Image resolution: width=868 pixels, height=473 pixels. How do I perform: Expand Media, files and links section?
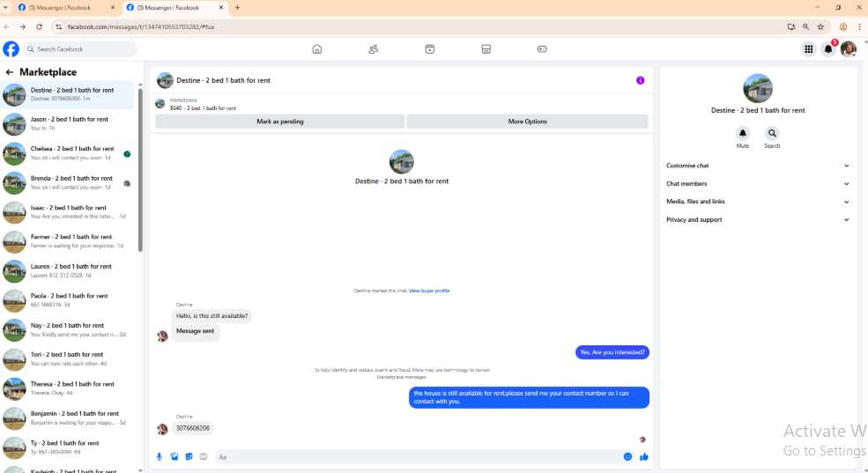pos(757,202)
